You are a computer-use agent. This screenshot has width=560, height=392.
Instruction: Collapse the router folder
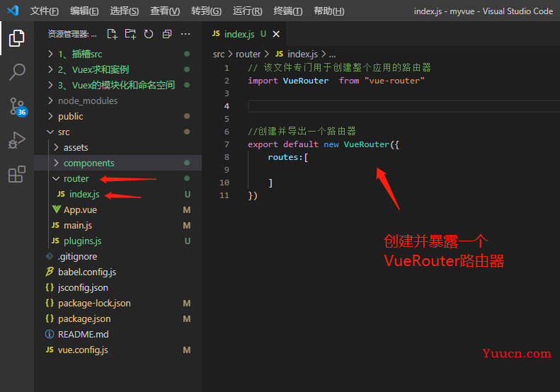pos(56,178)
